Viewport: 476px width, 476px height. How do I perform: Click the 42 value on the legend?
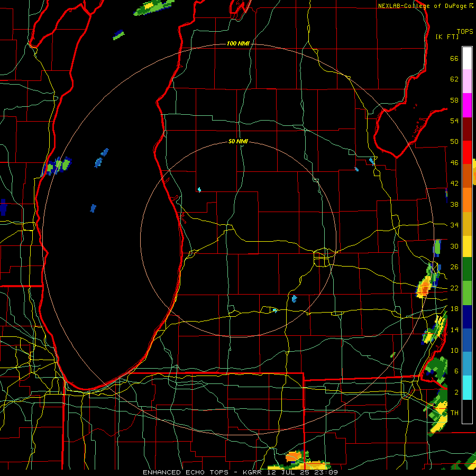point(454,184)
